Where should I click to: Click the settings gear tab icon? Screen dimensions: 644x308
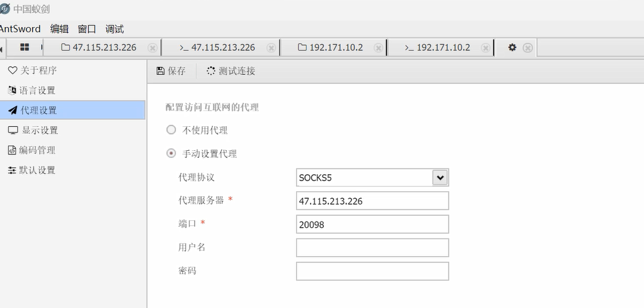coord(512,47)
